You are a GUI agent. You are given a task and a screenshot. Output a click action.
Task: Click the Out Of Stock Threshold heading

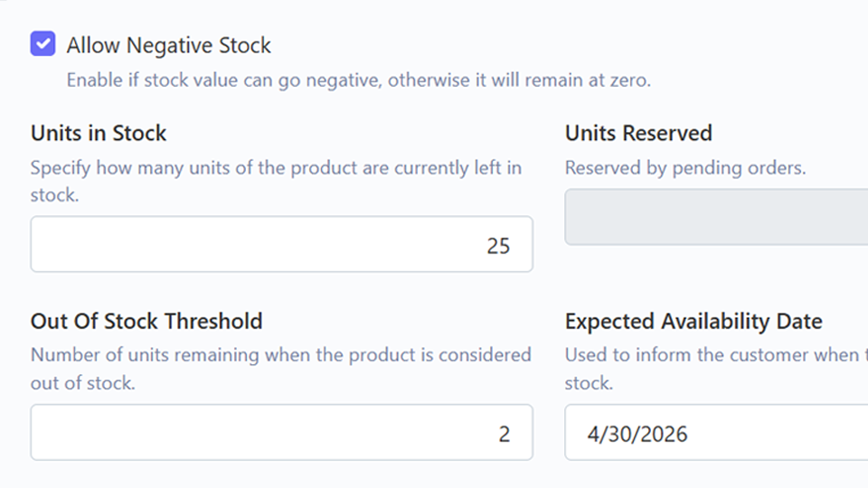click(146, 322)
